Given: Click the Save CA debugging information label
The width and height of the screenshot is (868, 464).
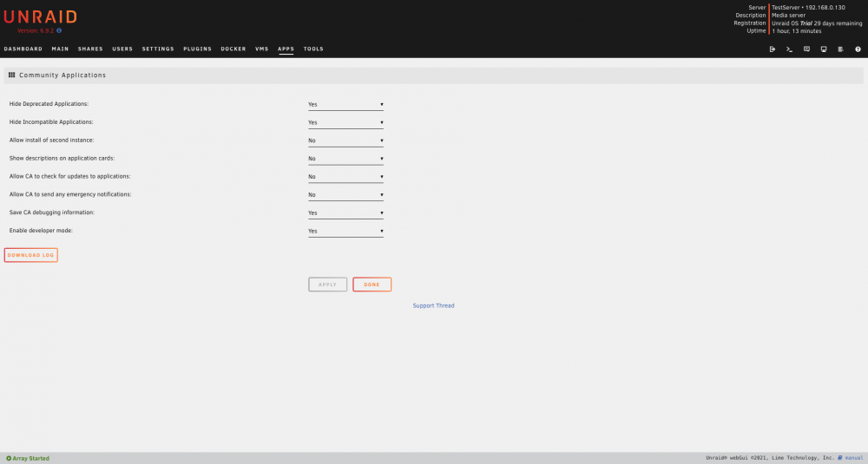Looking at the screenshot, I should tap(52, 212).
